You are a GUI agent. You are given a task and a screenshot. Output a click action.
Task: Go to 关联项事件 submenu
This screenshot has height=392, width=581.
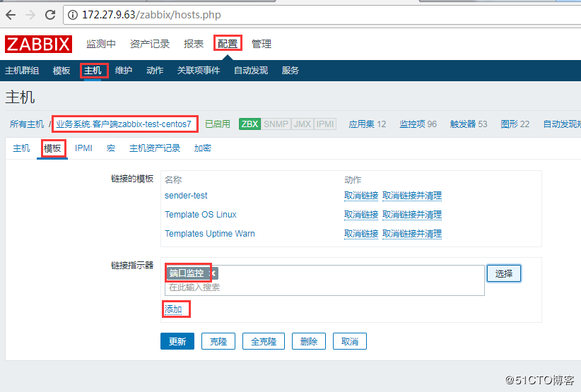pyautogui.click(x=199, y=71)
